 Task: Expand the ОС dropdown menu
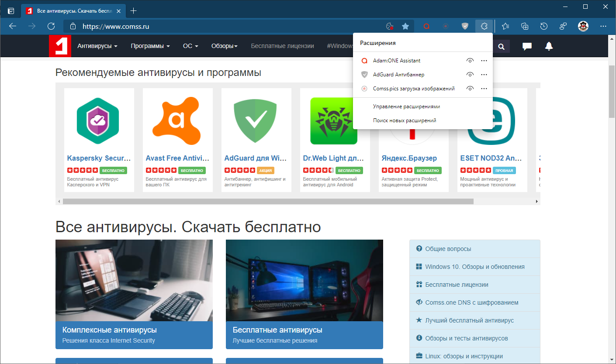pos(190,46)
